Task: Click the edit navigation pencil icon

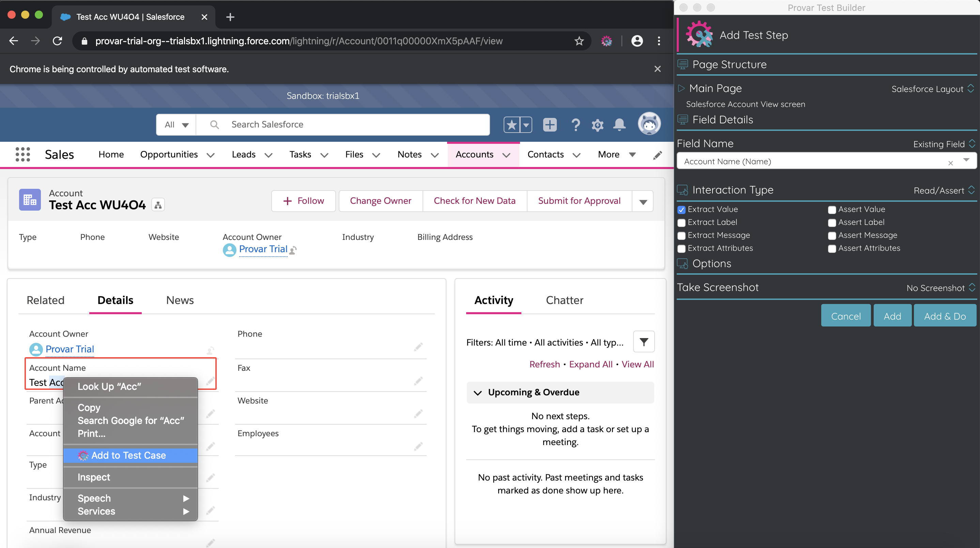Action: click(x=657, y=155)
